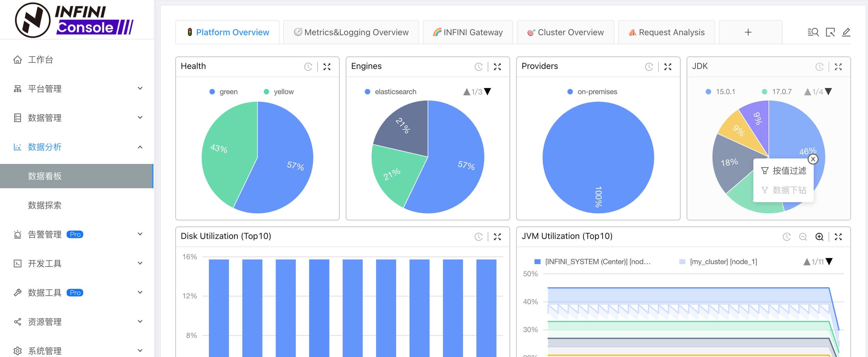Maximize the JVM Utilization panel

tap(838, 237)
